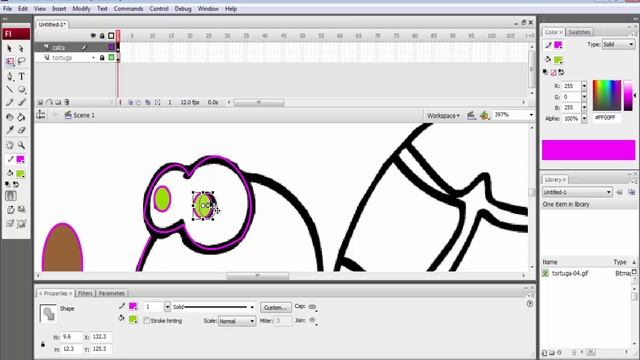Screen dimensions: 640x360
Task: Switch to the Parameters tab
Action: [x=111, y=293]
